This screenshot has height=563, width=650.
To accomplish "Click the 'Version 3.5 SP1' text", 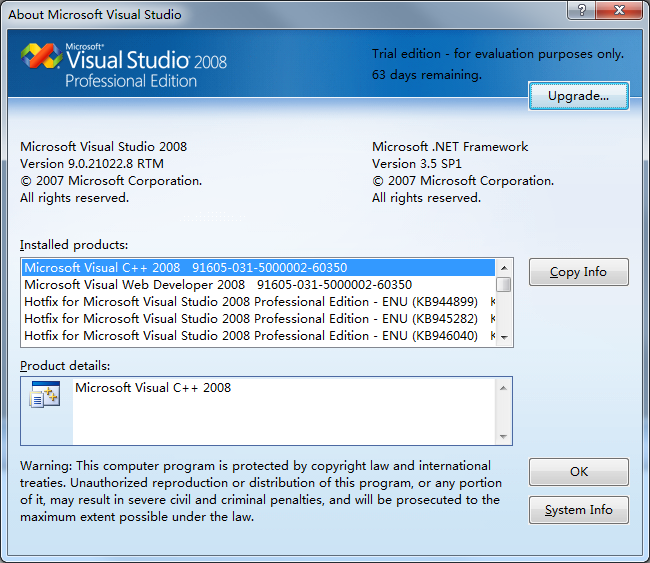I will (417, 164).
